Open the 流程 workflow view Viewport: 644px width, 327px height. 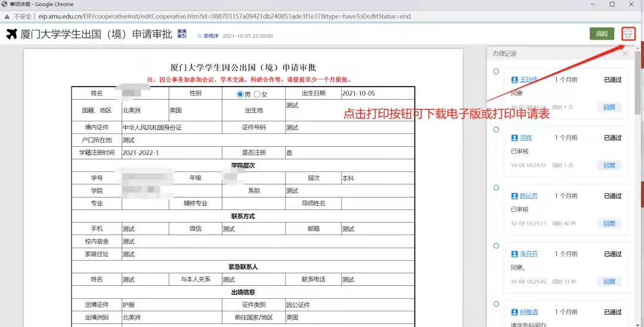click(x=602, y=34)
